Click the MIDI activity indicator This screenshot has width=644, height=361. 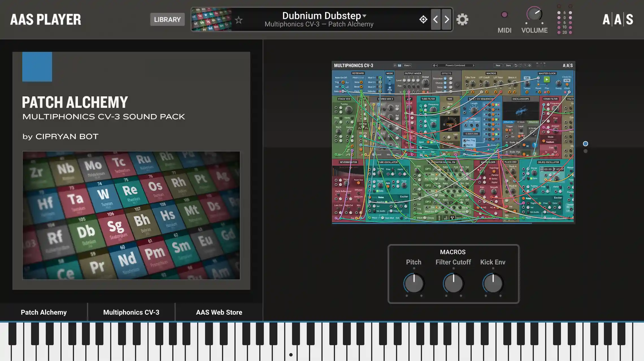coord(504,15)
